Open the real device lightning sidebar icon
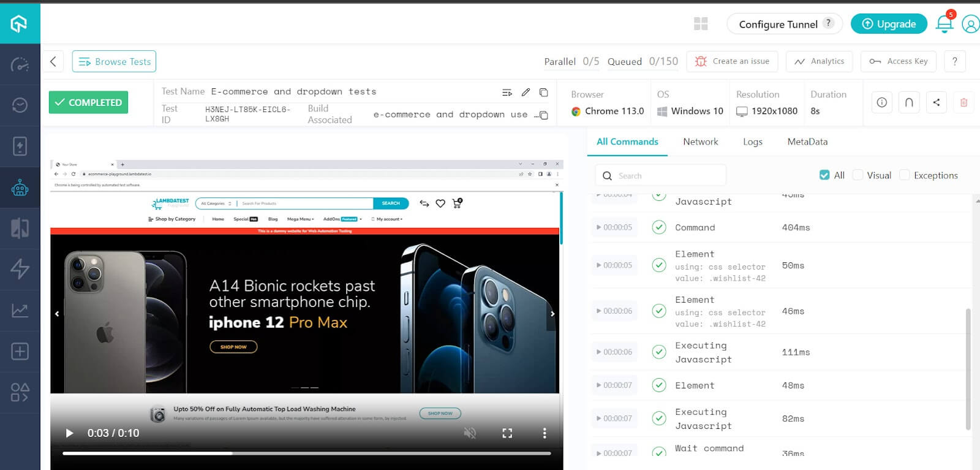Viewport: 980px width, 470px height. tap(20, 146)
